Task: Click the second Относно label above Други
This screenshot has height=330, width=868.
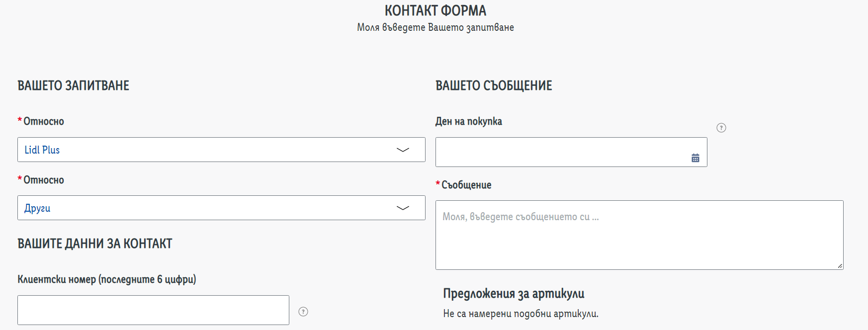Action: (44, 180)
